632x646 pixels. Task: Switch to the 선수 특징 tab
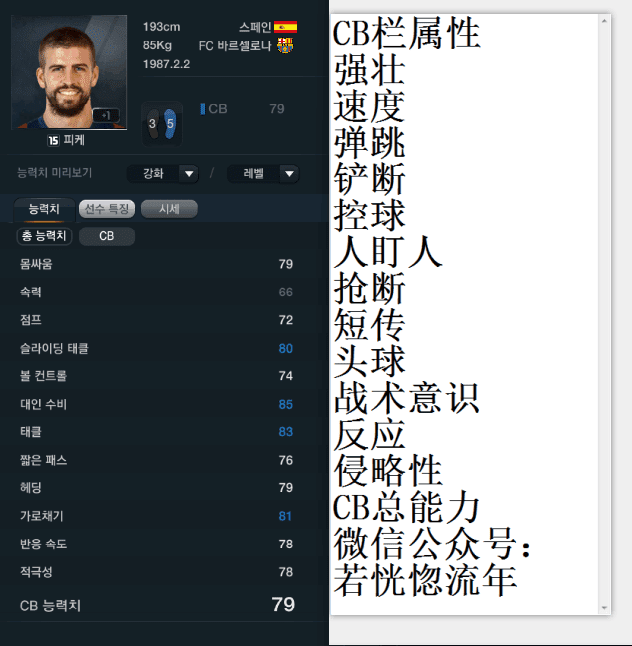click(x=107, y=209)
